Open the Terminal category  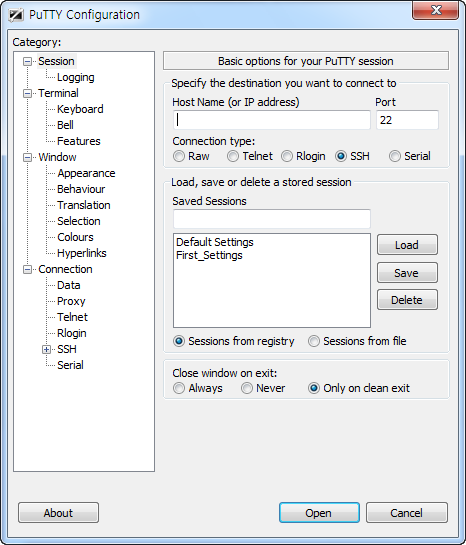(x=58, y=93)
